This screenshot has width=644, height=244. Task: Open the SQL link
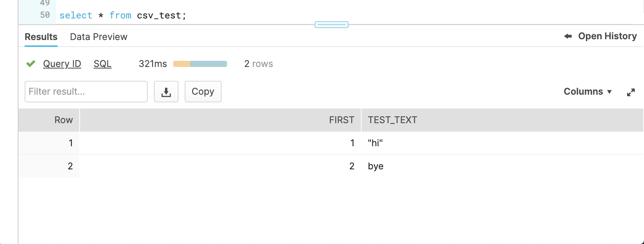[102, 64]
